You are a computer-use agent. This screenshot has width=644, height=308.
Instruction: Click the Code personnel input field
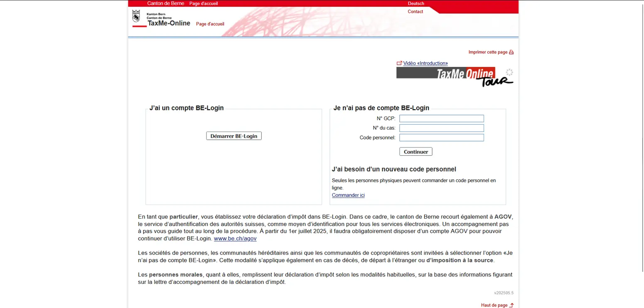click(x=441, y=137)
